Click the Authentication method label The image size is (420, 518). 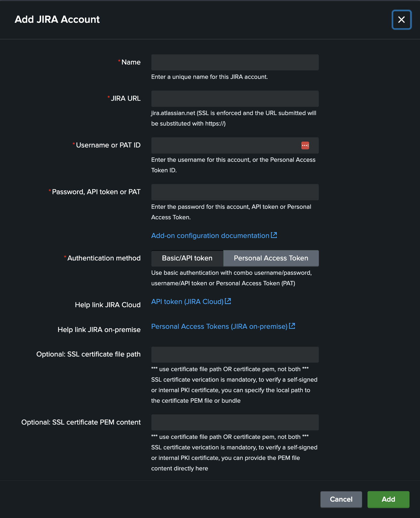click(x=104, y=258)
